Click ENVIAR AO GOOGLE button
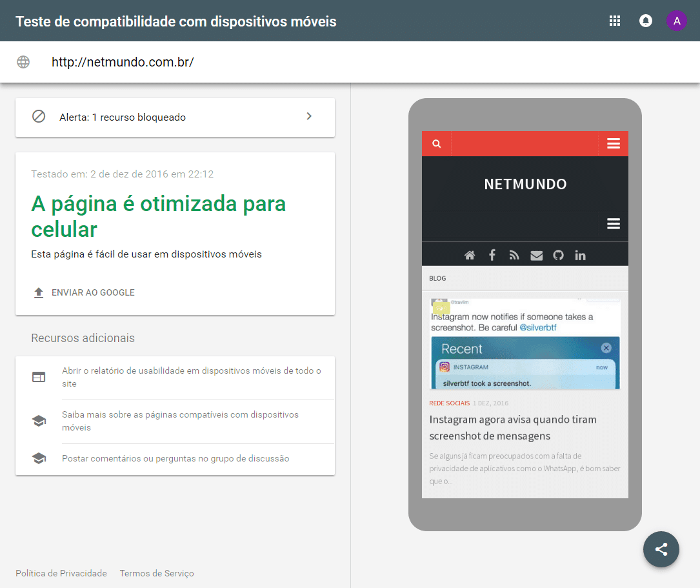Viewport: 700px width, 588px height. coord(93,292)
